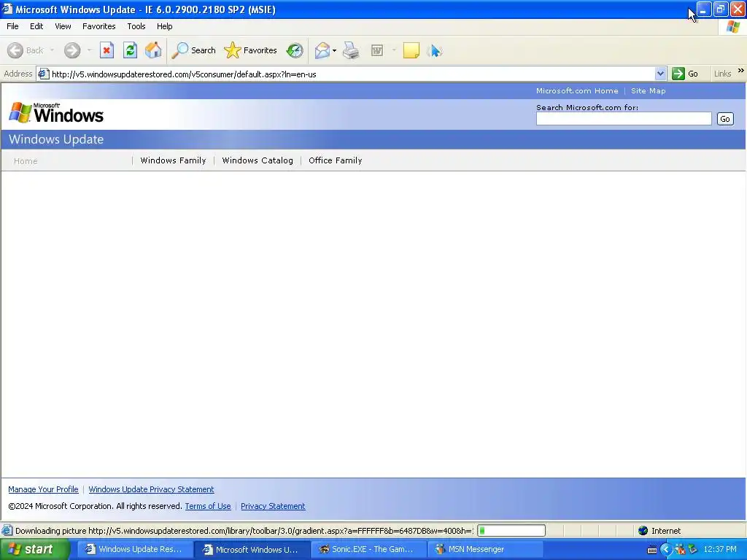Open the Favorites menu
The width and height of the screenshot is (747, 560).
point(98,26)
